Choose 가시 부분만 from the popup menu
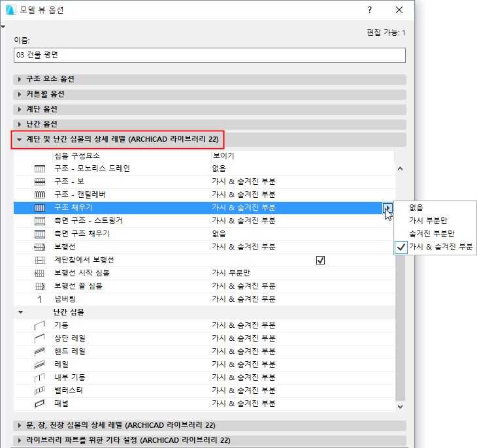Image resolution: width=477 pixels, height=448 pixels. click(428, 221)
